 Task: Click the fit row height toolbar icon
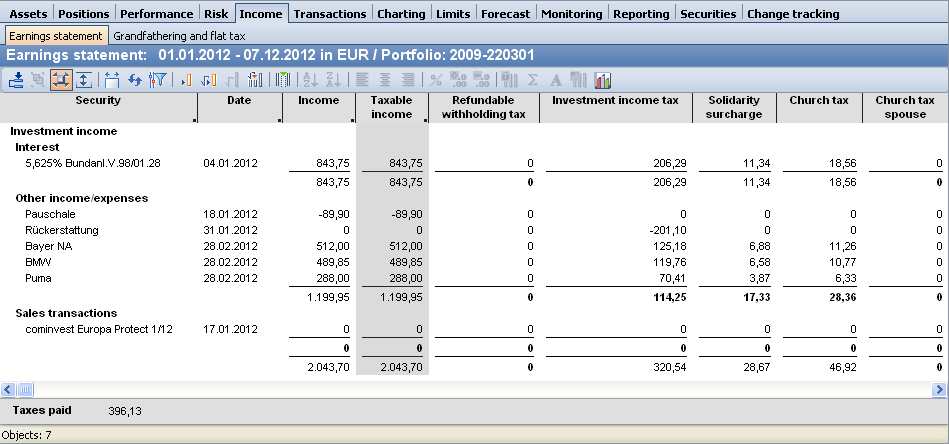83,80
